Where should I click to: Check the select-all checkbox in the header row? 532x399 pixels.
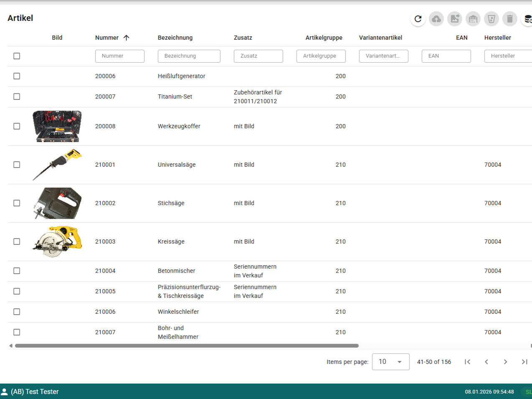[17, 56]
